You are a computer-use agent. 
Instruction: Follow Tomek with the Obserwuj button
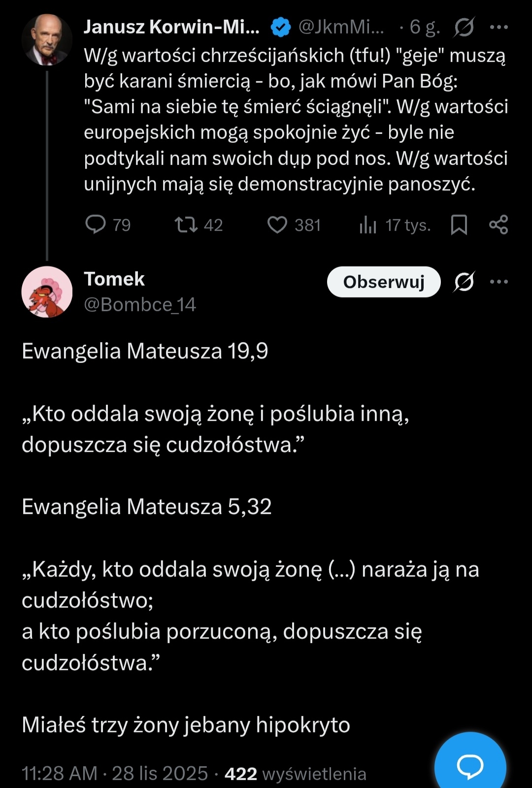click(x=384, y=282)
